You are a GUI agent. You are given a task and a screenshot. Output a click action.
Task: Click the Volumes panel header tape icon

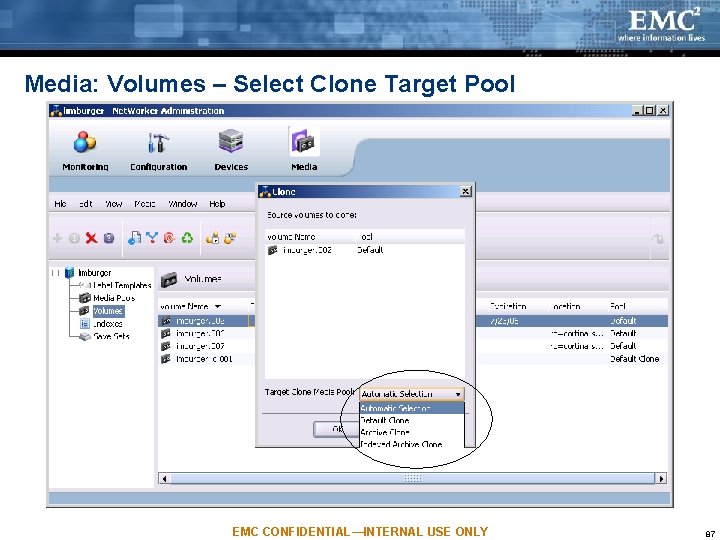pyautogui.click(x=169, y=280)
